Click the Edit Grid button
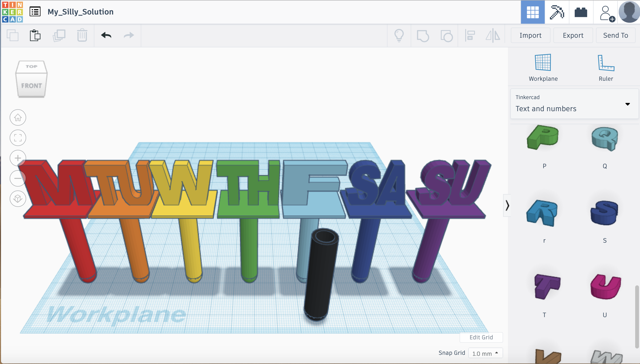 [x=481, y=337]
